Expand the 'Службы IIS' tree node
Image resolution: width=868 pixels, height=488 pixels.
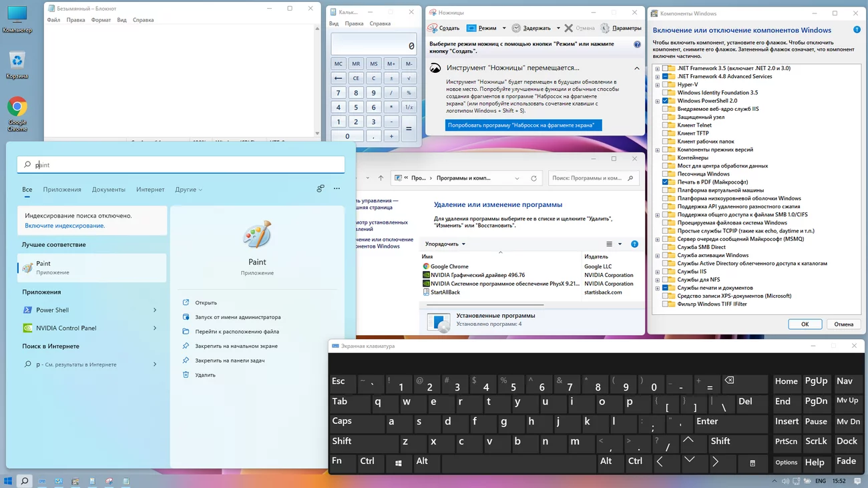tap(658, 272)
